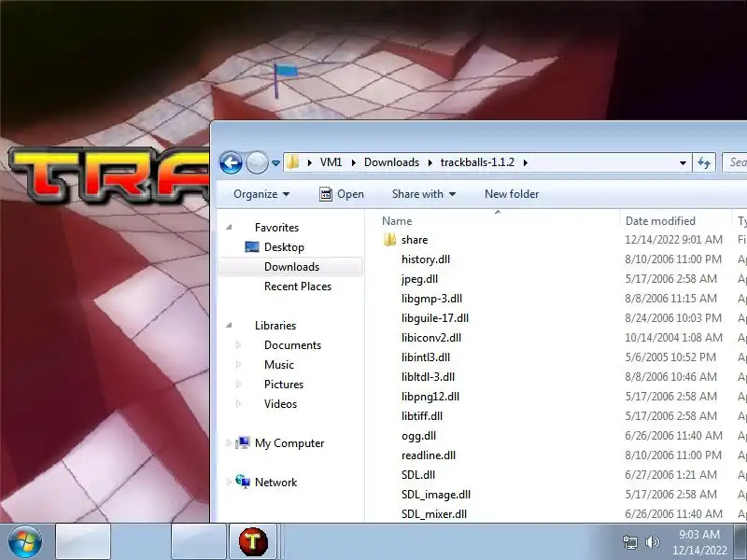The height and width of the screenshot is (560, 747).
Task: Expand the My Computer node
Action: click(x=229, y=443)
